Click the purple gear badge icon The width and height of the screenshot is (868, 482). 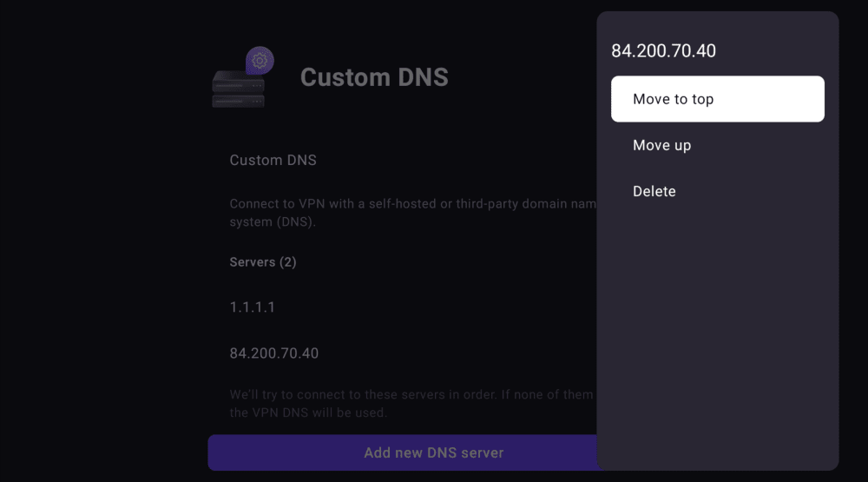(259, 62)
